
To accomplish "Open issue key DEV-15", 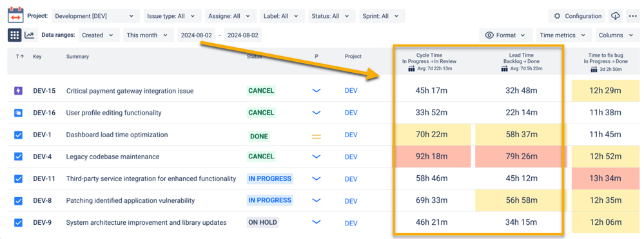I will click(x=44, y=91).
